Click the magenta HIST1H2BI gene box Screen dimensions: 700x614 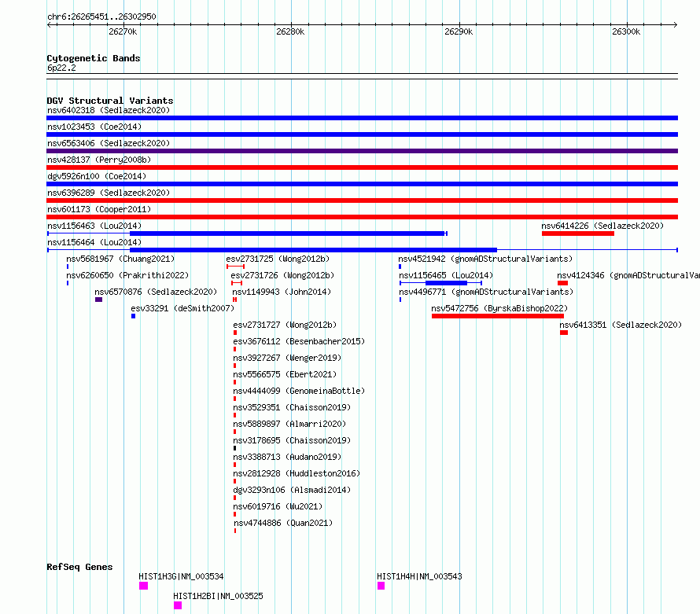178,605
